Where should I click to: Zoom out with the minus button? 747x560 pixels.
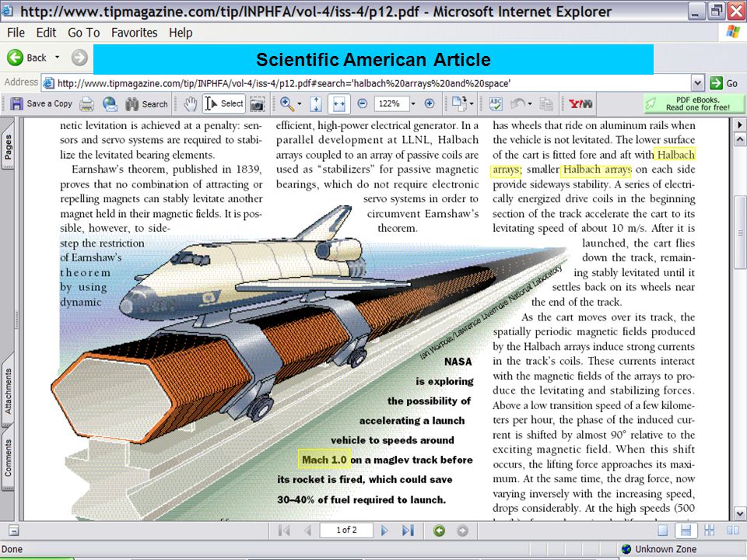tap(363, 103)
